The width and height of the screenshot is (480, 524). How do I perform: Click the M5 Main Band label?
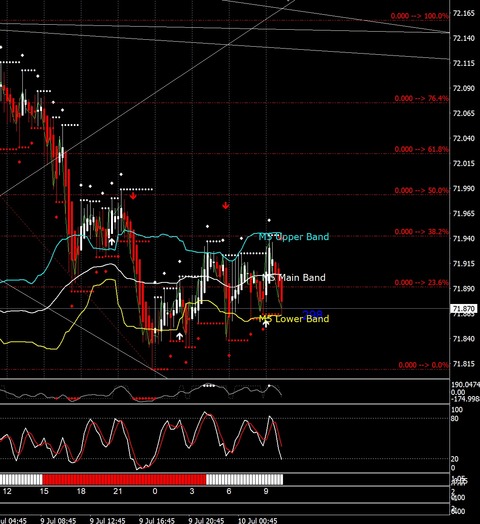294,277
